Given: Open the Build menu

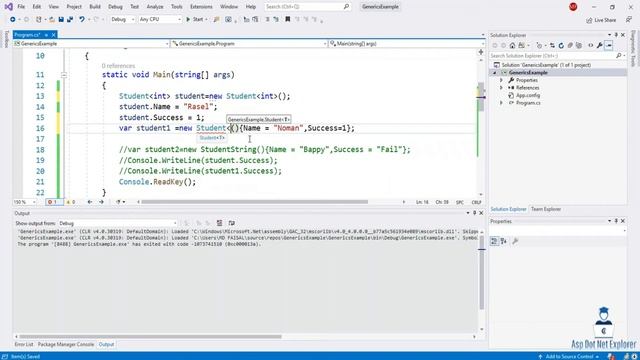Looking at the screenshot, I should (95, 7).
